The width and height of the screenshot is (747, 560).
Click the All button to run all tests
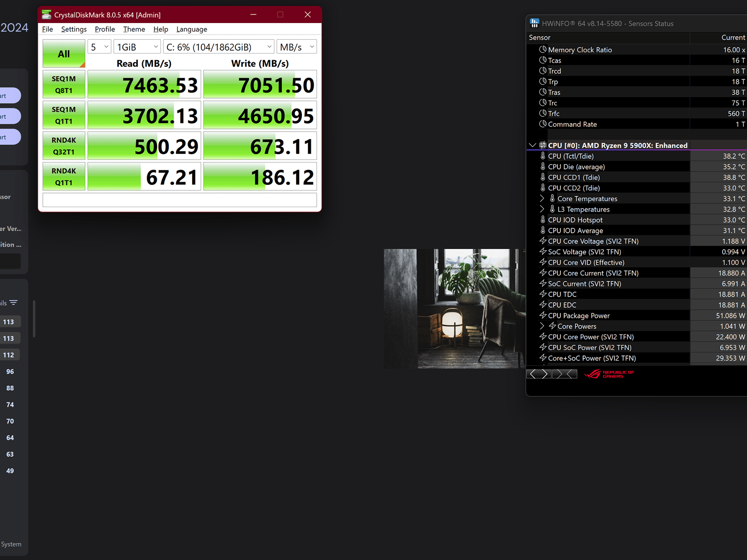click(64, 54)
